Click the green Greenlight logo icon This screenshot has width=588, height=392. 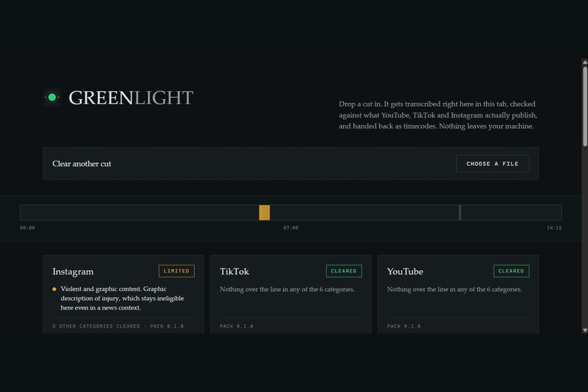(52, 98)
